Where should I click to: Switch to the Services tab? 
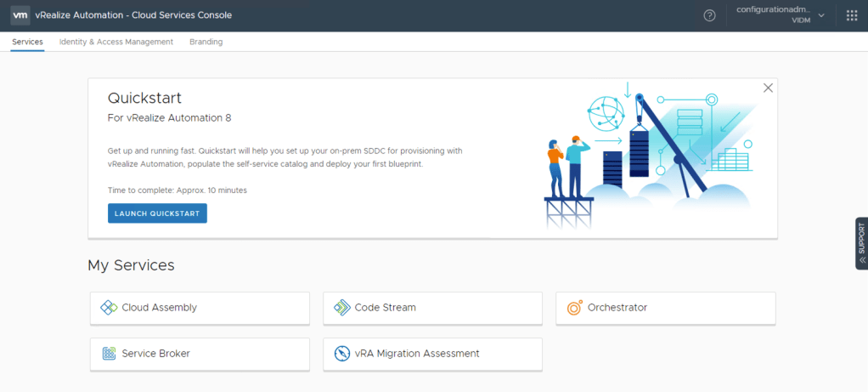(x=27, y=42)
